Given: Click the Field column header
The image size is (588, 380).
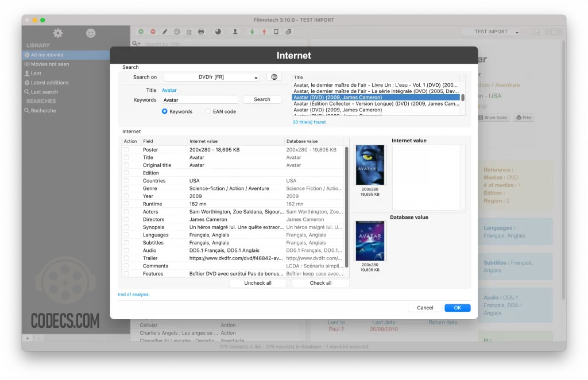Looking at the screenshot, I should [164, 141].
